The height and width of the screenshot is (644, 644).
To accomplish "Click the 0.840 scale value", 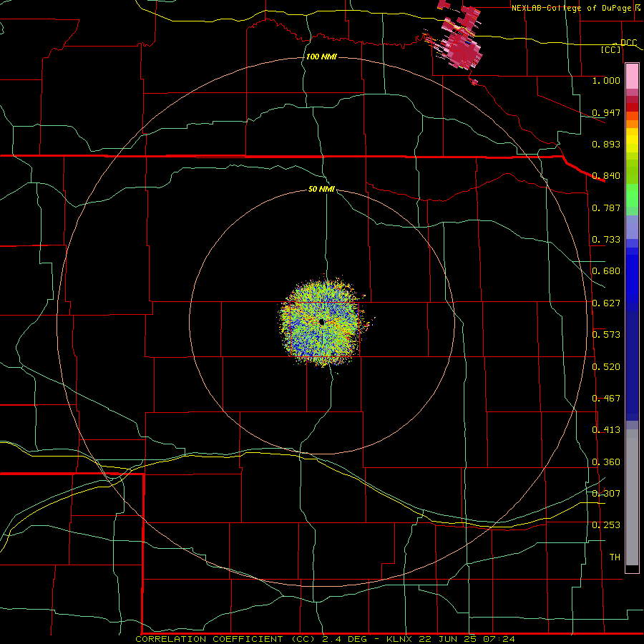I will coord(606,176).
